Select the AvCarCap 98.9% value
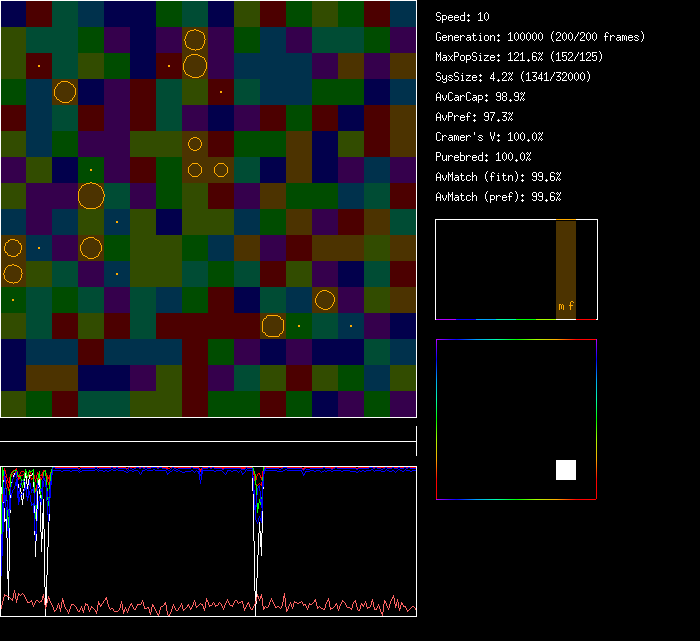The width and height of the screenshot is (700, 641). coord(480,97)
